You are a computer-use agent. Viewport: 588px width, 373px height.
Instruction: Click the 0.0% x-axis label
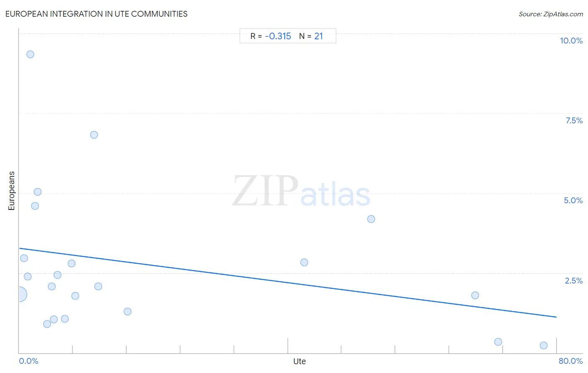coord(29,361)
